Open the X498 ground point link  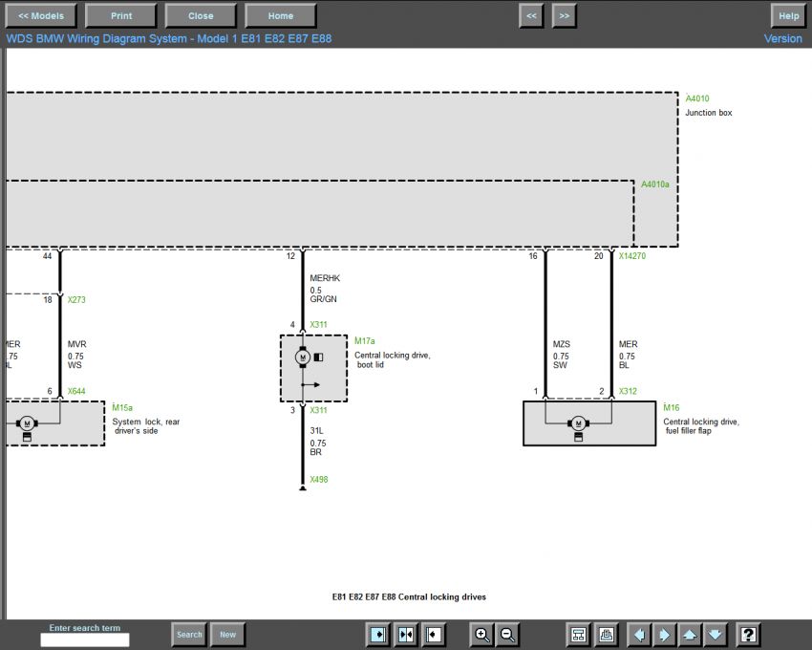click(x=319, y=480)
